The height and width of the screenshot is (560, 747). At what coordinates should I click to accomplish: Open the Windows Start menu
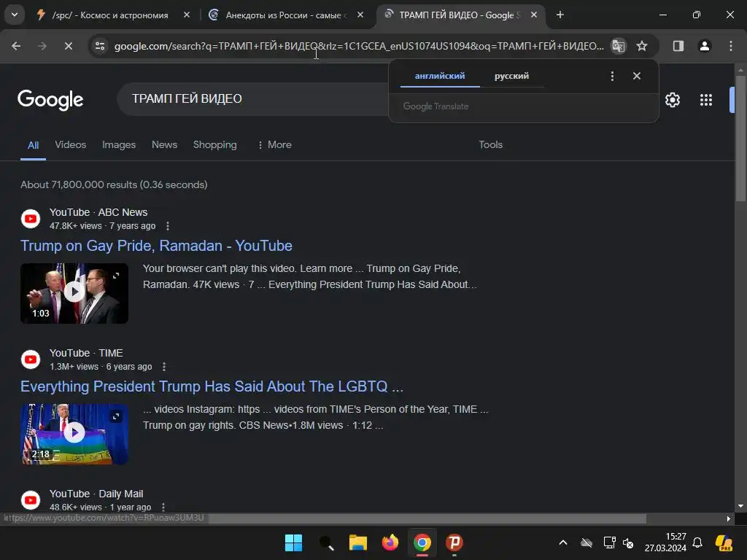[293, 542]
